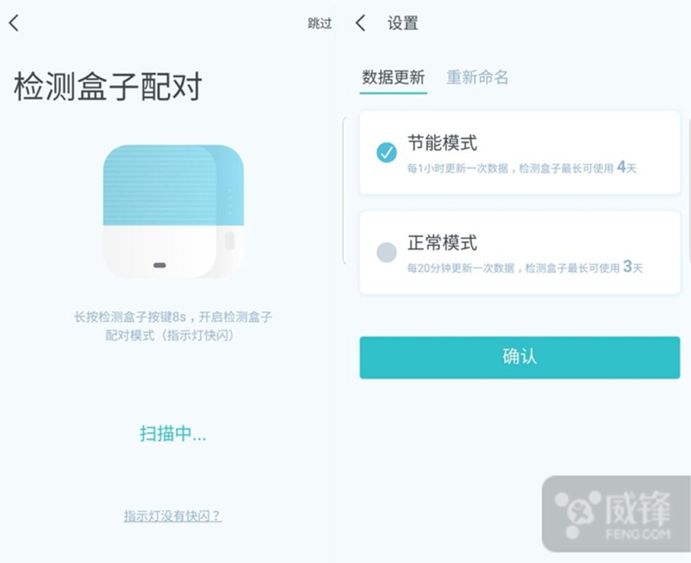Select the 节能模式 checked radio circle
Viewport: 691px width, 563px height.
(386, 152)
